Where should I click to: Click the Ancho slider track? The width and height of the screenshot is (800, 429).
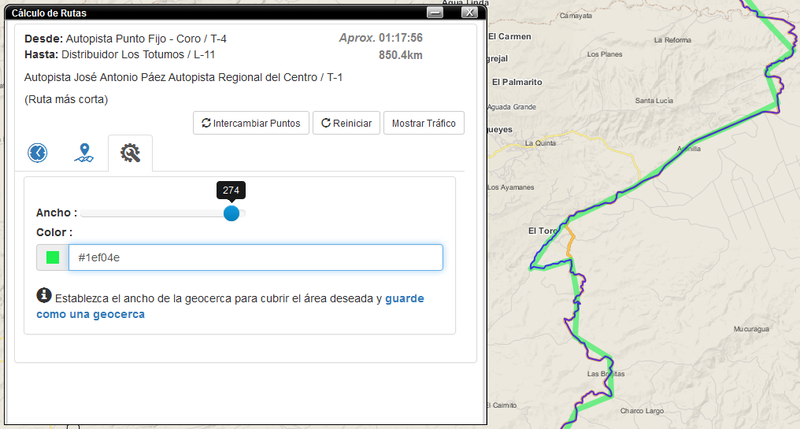163,213
